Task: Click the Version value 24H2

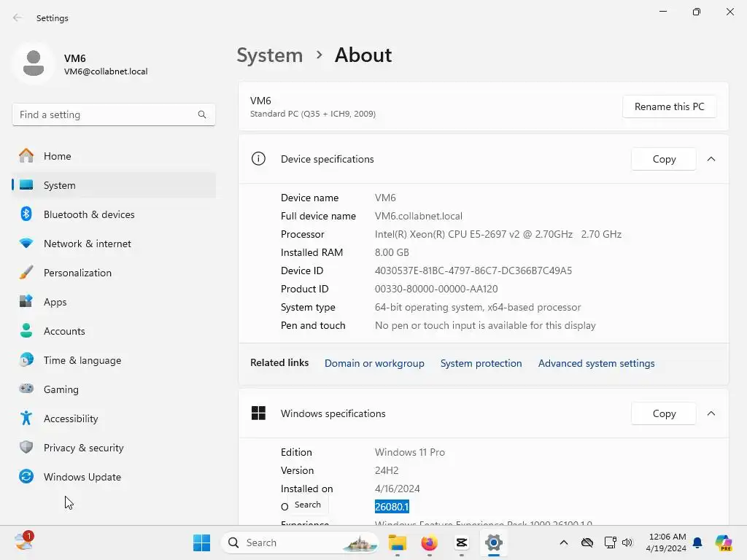Action: 387,470
